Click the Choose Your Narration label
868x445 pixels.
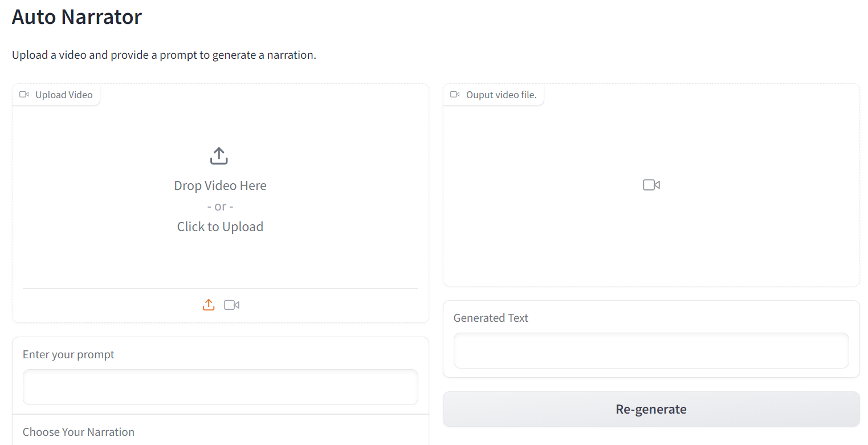click(x=79, y=432)
